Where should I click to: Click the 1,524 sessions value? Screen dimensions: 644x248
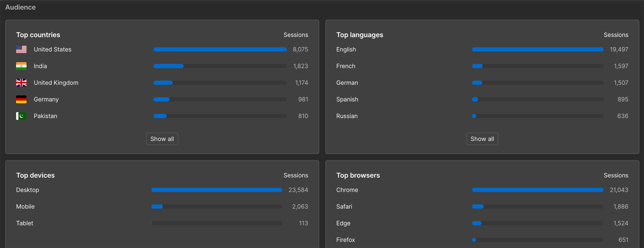coord(621,223)
